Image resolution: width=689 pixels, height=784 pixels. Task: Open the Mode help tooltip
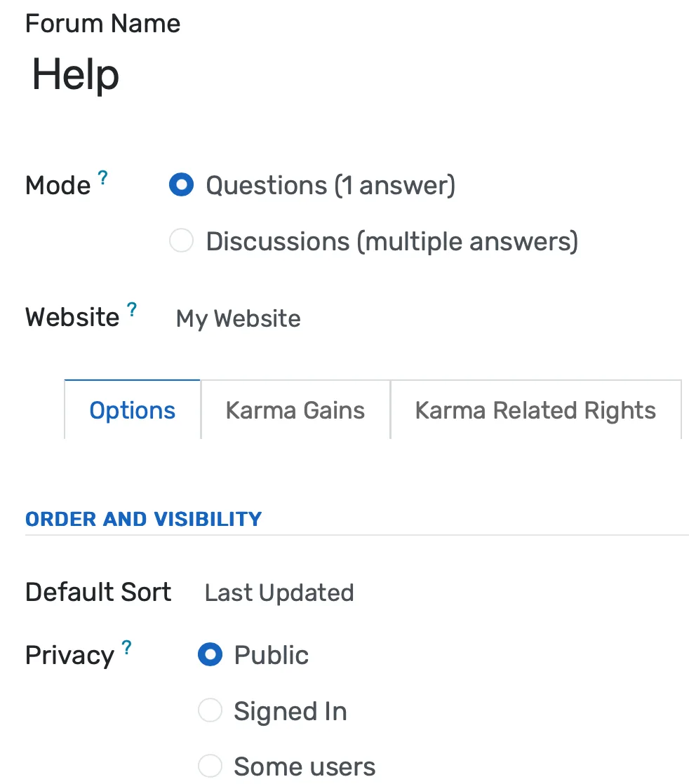pyautogui.click(x=102, y=177)
